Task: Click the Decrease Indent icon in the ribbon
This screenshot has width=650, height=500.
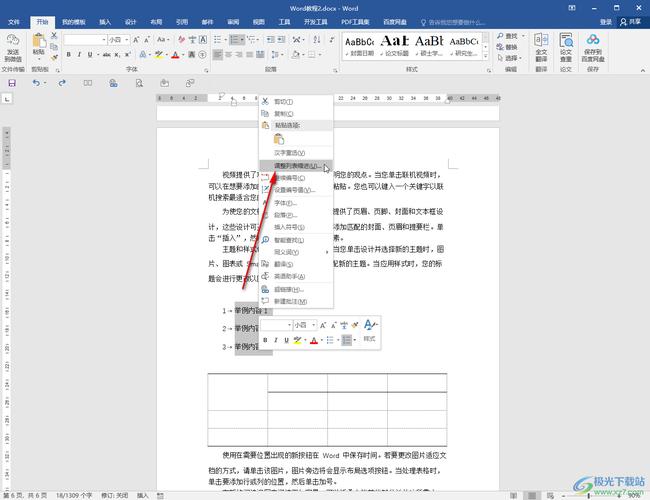Action: [x=270, y=40]
